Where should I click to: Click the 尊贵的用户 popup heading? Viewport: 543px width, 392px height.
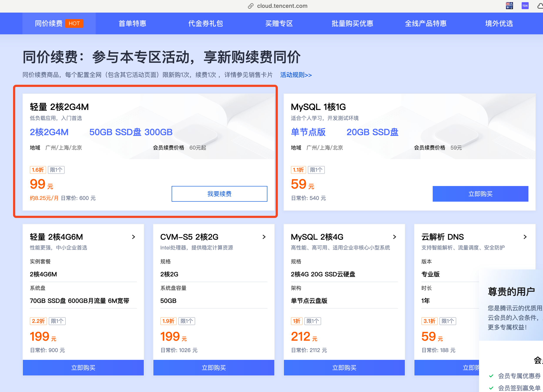pos(511,292)
